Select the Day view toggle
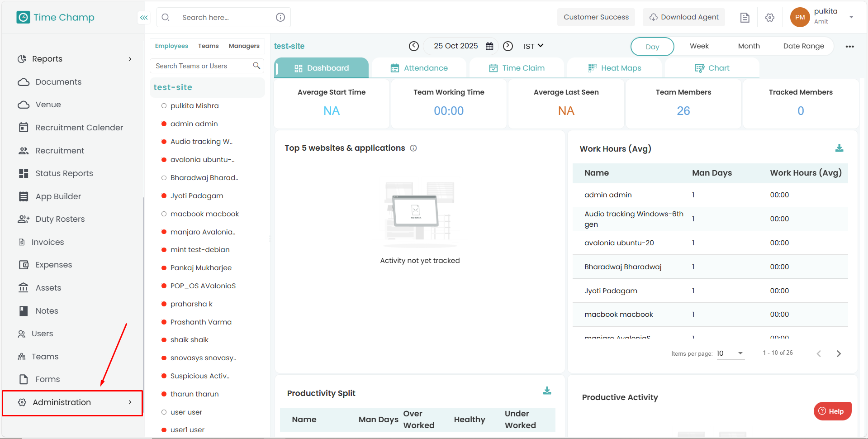This screenshot has height=439, width=868. click(652, 47)
